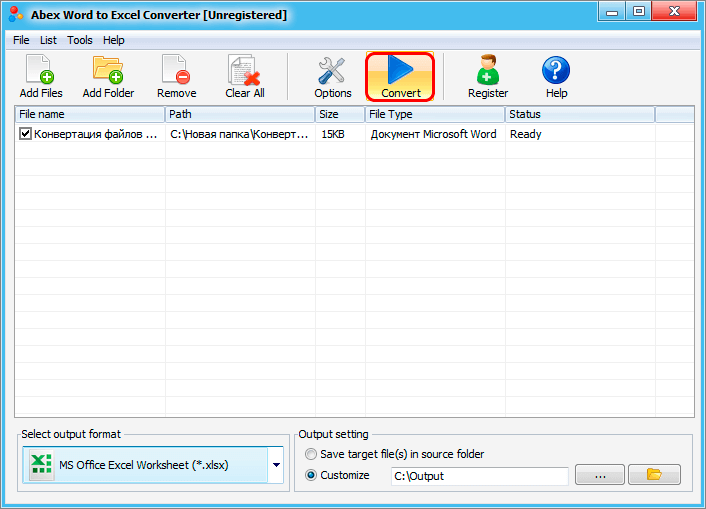The height and width of the screenshot is (509, 706).
Task: Sort by the Path column header
Action: pyautogui.click(x=240, y=114)
